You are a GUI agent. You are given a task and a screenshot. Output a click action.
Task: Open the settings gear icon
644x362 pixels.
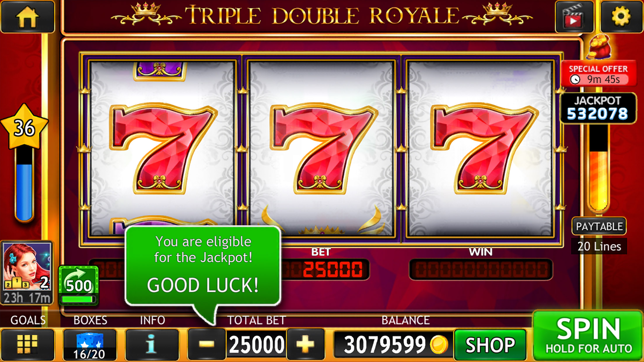[x=622, y=17]
